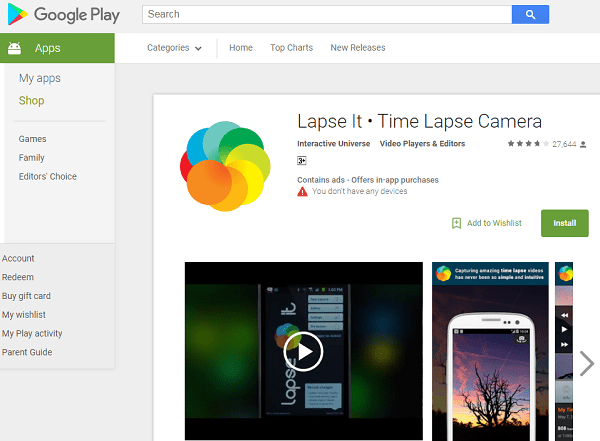Play the Lapse It preview video
Image resolution: width=600 pixels, height=441 pixels.
pos(303,351)
